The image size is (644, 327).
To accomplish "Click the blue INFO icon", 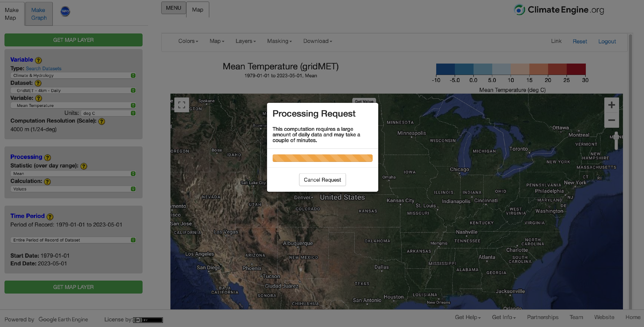I will click(65, 11).
